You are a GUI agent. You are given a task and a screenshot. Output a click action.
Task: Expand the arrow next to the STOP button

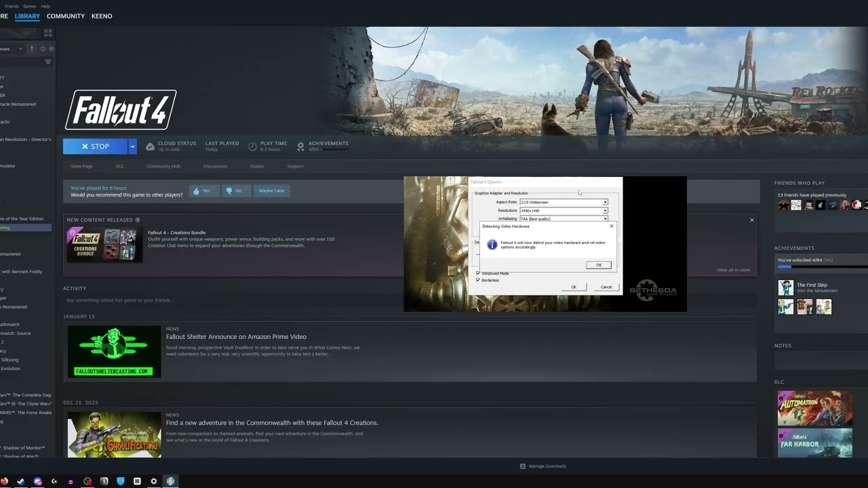coord(132,146)
